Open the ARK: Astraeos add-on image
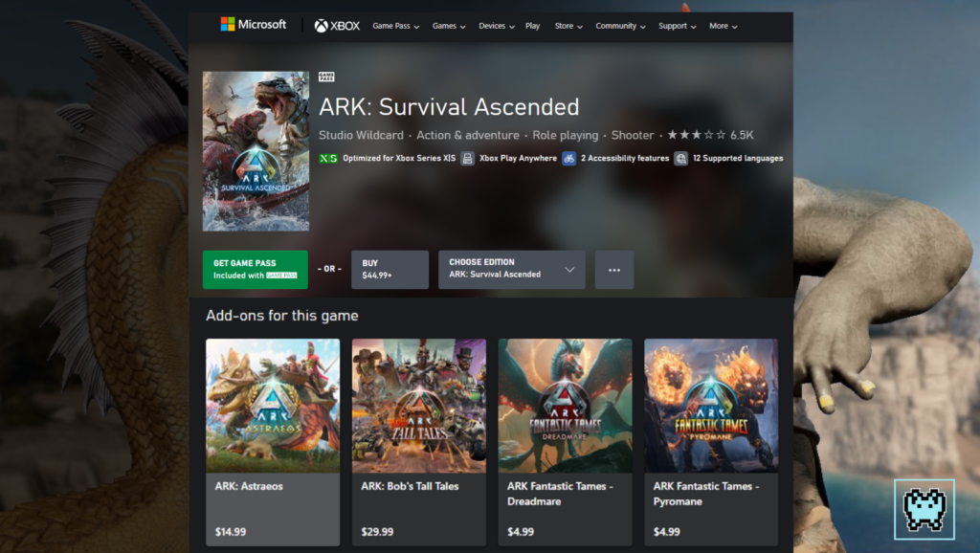980x553 pixels. pyautogui.click(x=273, y=406)
